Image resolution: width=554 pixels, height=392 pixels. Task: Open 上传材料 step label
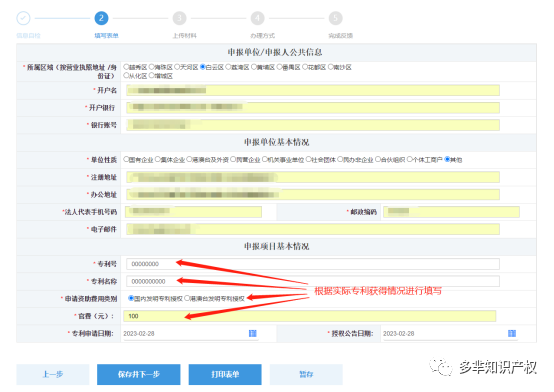[x=184, y=36]
